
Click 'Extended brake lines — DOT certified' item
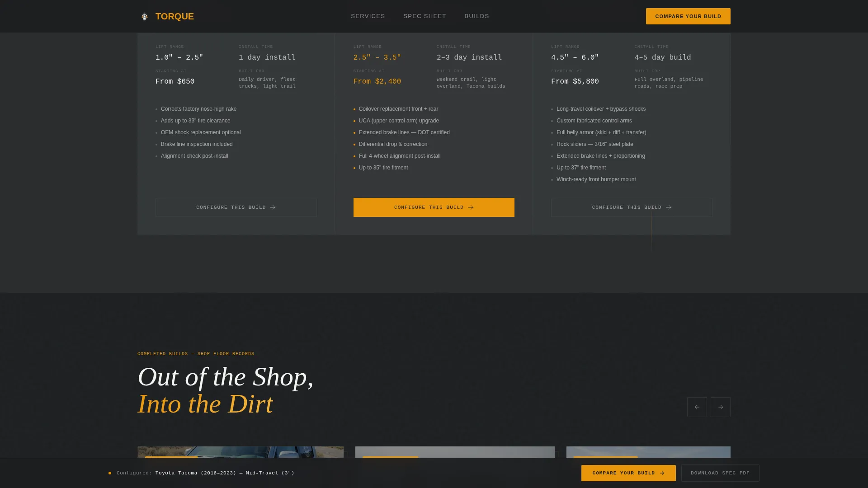(404, 132)
